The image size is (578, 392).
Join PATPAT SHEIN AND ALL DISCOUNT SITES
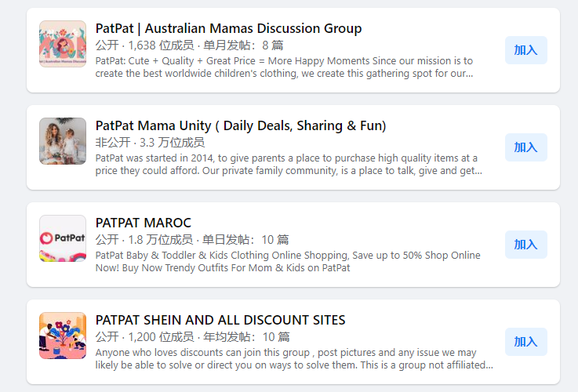(525, 342)
